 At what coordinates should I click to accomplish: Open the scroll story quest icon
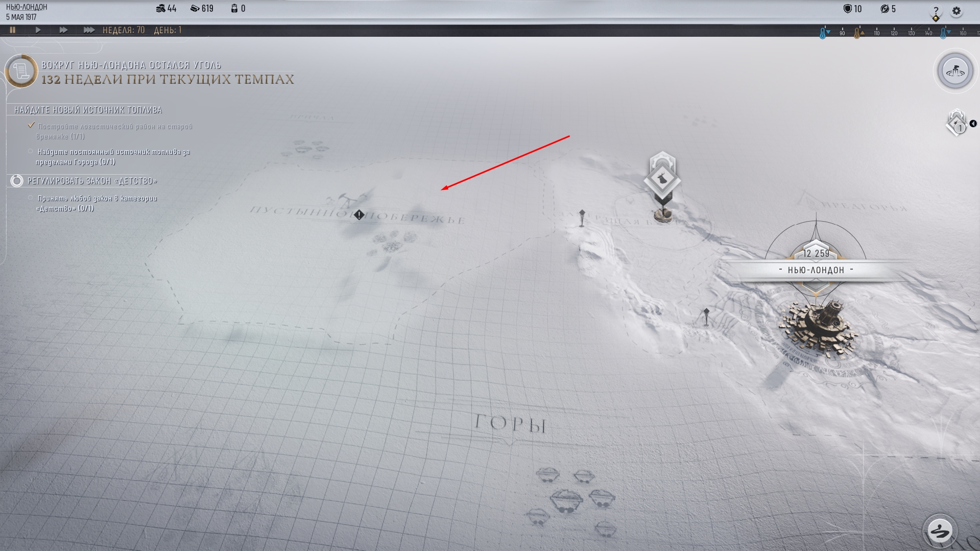click(x=21, y=71)
